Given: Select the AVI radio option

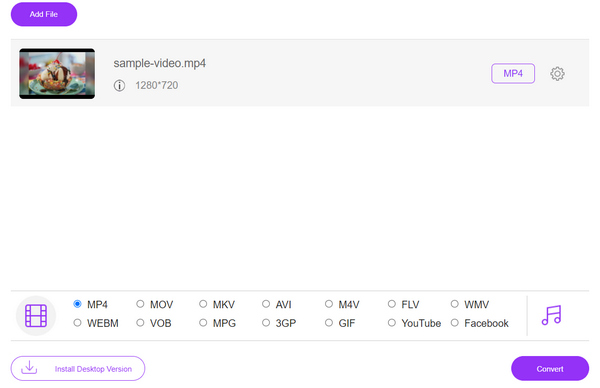Looking at the screenshot, I should point(266,304).
